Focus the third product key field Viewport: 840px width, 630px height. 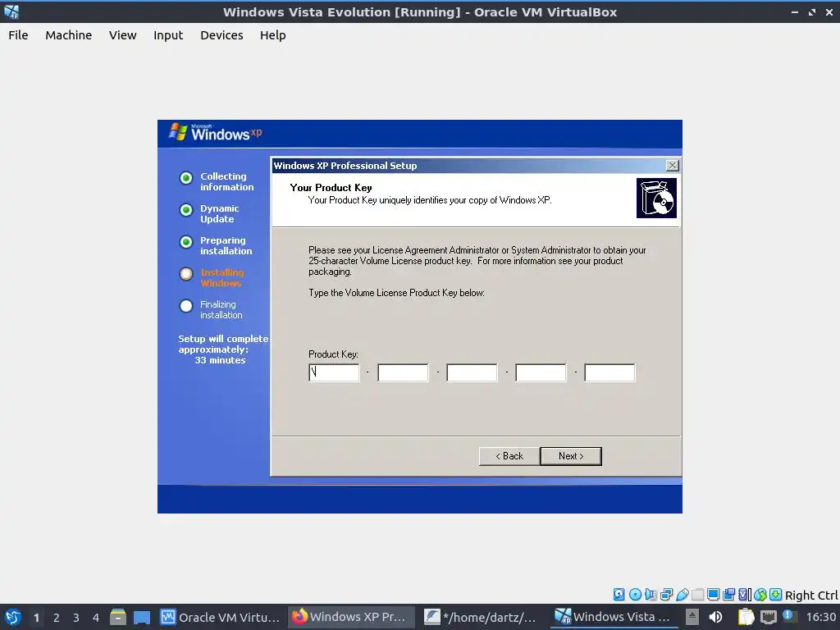pos(472,372)
